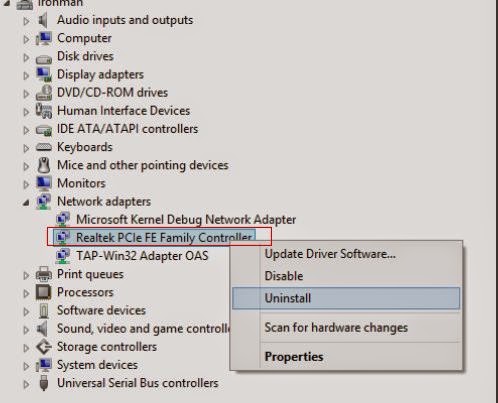Collapse the Network adapters node arrow
498x403 pixels.
[26, 203]
